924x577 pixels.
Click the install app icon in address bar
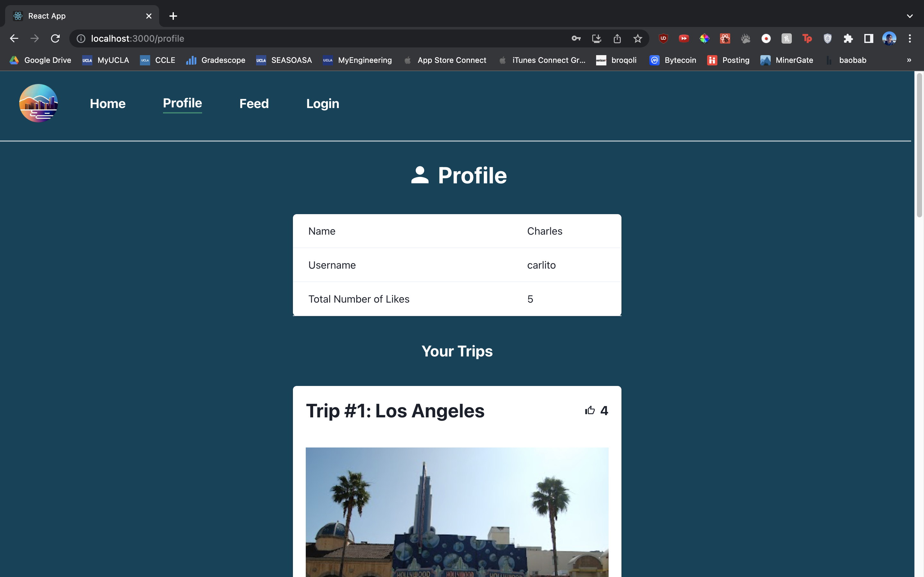click(596, 38)
